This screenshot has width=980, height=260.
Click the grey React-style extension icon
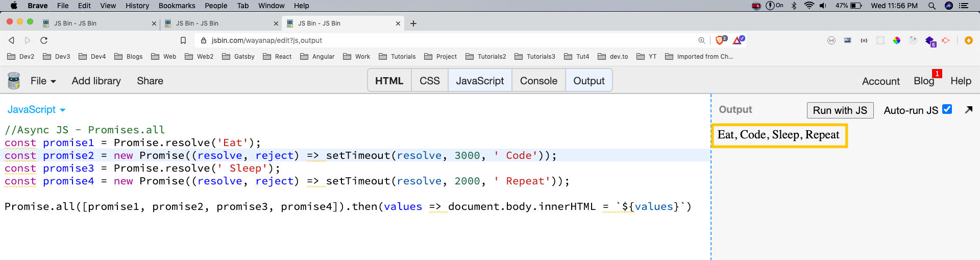click(x=880, y=40)
